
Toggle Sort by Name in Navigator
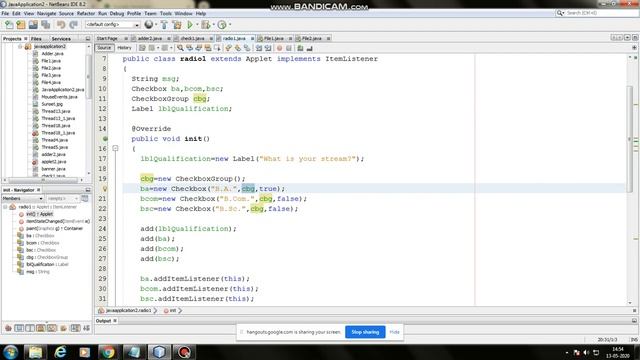(75, 328)
